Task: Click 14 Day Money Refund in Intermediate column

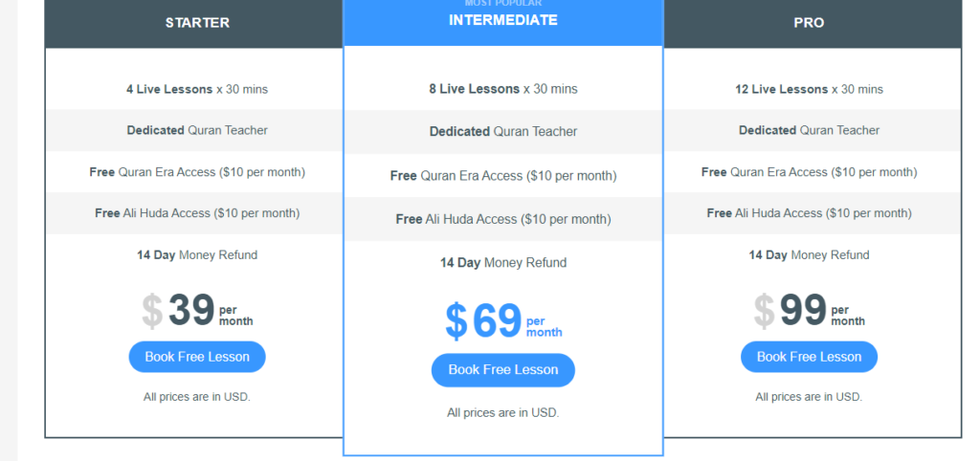Action: click(x=502, y=263)
